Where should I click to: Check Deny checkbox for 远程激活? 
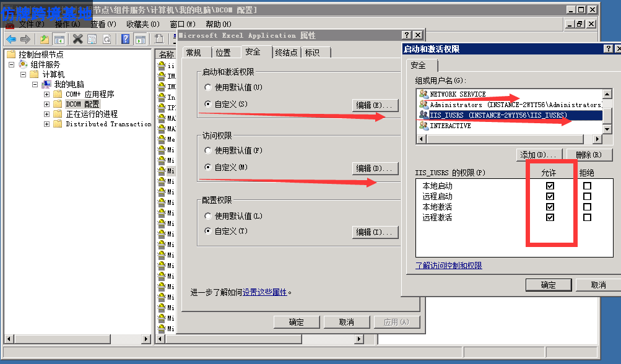[x=587, y=217]
